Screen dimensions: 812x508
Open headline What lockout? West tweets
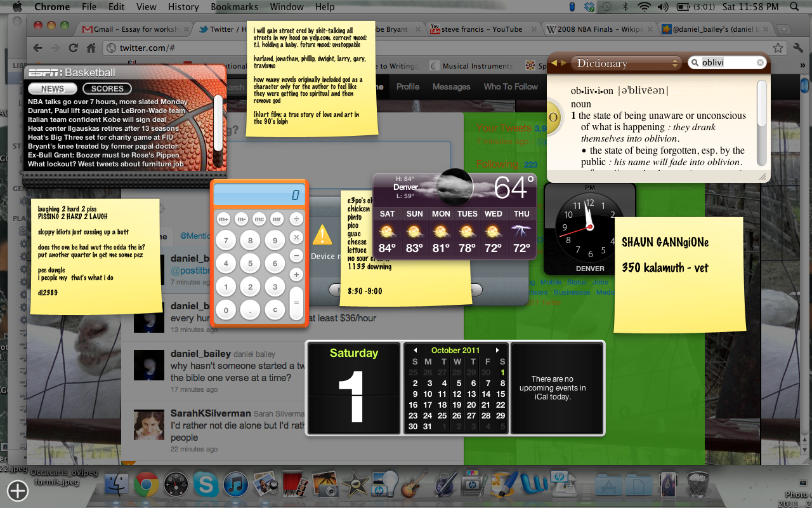tap(105, 164)
